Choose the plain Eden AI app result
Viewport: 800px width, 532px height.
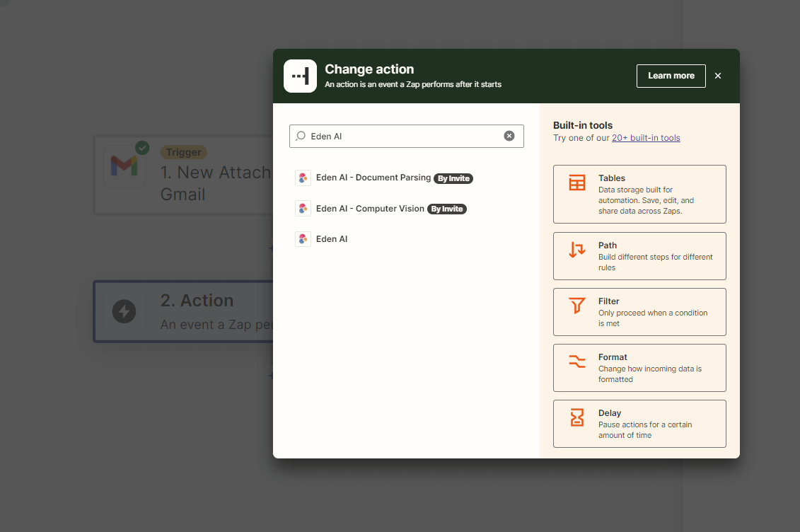[406, 238]
